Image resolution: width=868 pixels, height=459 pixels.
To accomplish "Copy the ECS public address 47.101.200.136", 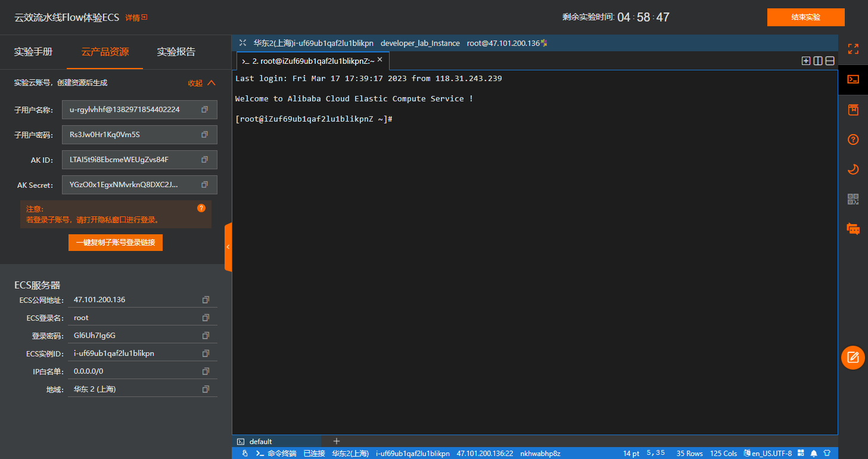I will click(x=206, y=300).
